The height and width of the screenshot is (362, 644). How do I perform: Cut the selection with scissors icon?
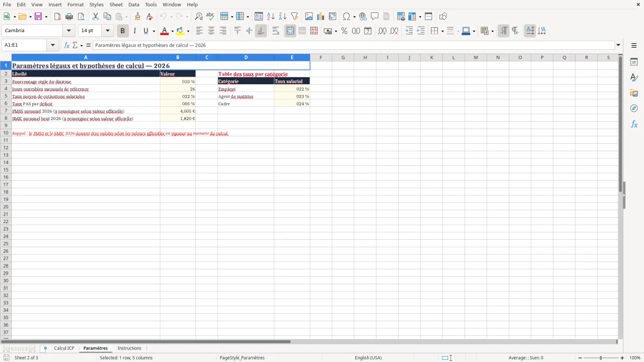click(96, 17)
